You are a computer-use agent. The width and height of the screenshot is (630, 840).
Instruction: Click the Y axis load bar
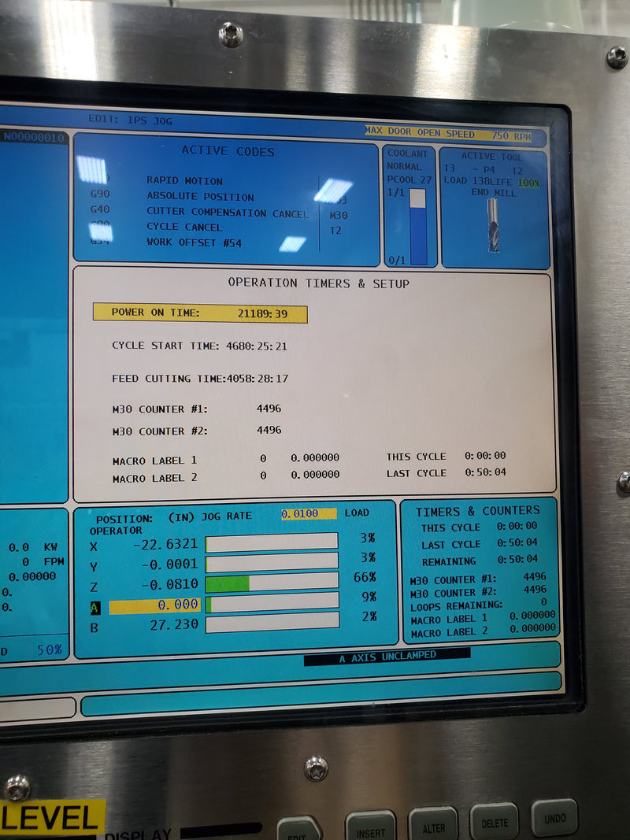point(272,562)
